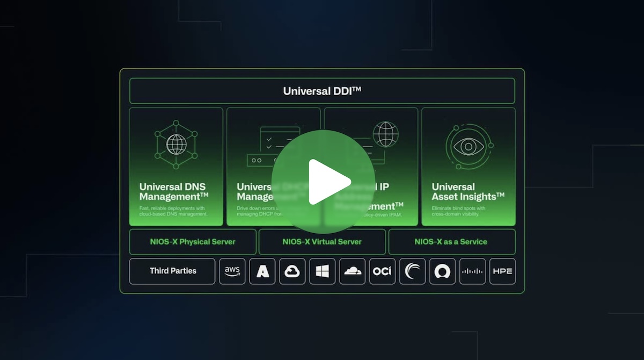Click the Azure 'A' logo icon
Screen dimensions: 644x360
[x=262, y=271]
